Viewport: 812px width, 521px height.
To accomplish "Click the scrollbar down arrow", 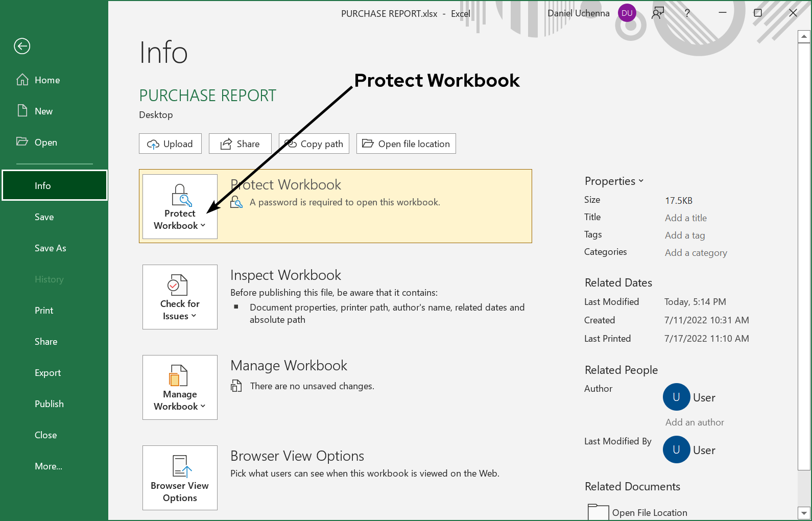I will 804,513.
